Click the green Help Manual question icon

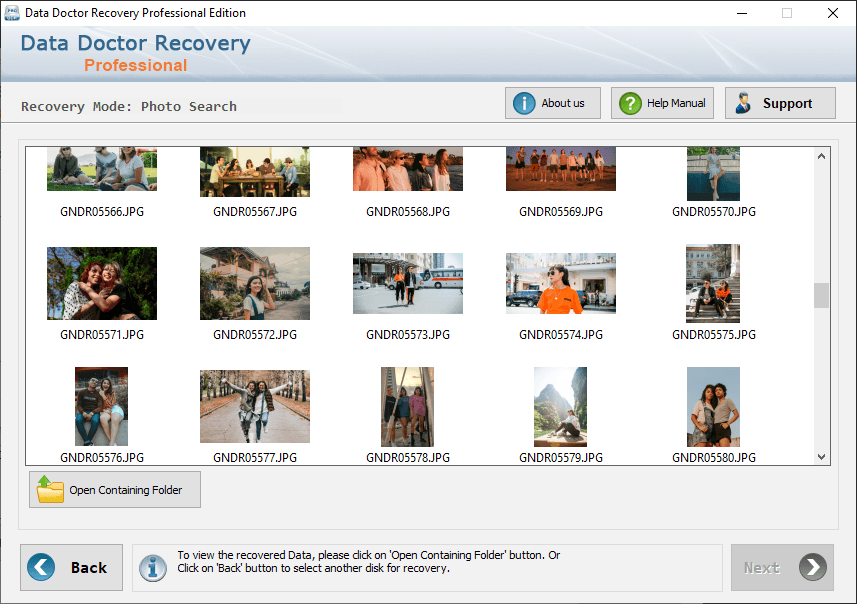click(630, 103)
